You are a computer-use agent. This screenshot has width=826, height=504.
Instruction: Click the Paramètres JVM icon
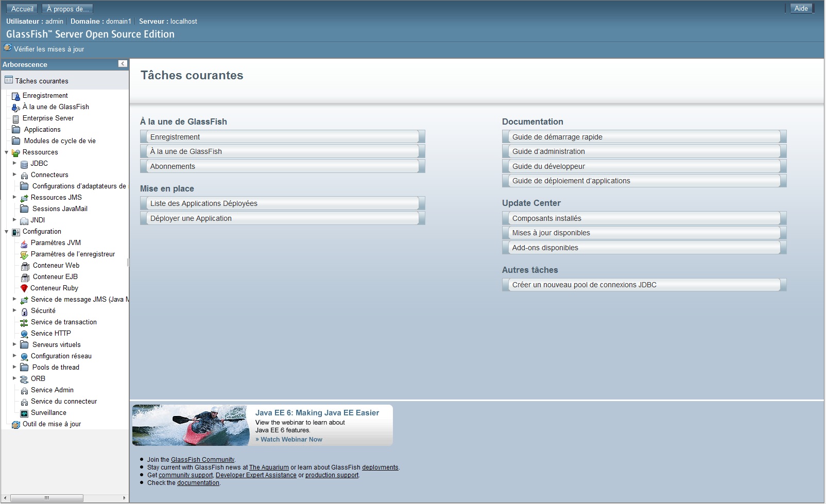coord(24,243)
